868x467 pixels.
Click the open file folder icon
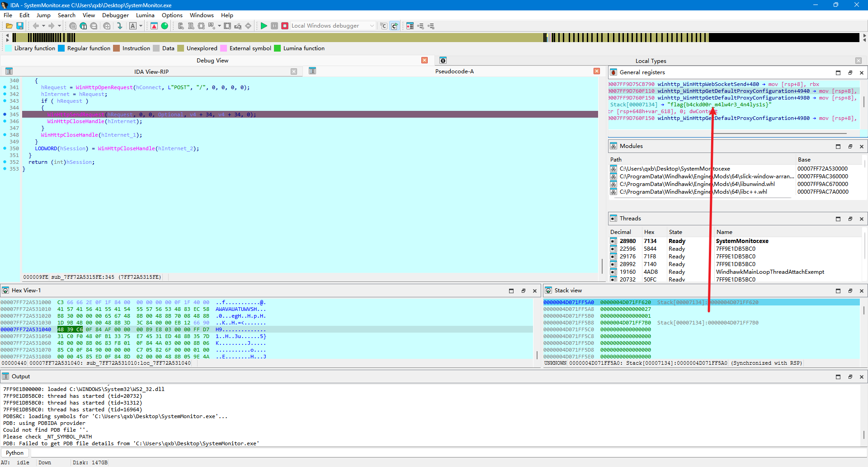coord(9,26)
